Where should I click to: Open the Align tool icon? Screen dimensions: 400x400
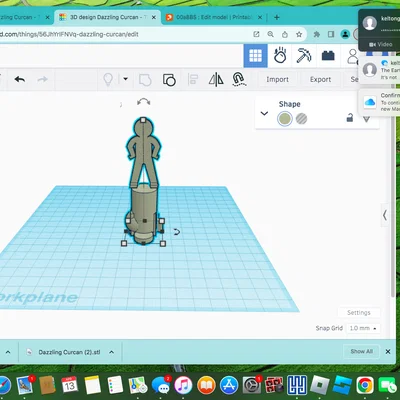193,80
